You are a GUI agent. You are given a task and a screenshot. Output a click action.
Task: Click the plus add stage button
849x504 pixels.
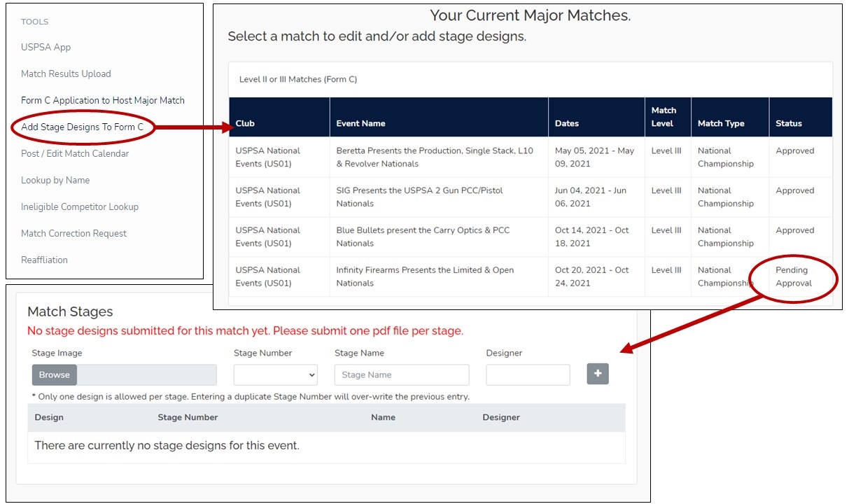click(597, 374)
